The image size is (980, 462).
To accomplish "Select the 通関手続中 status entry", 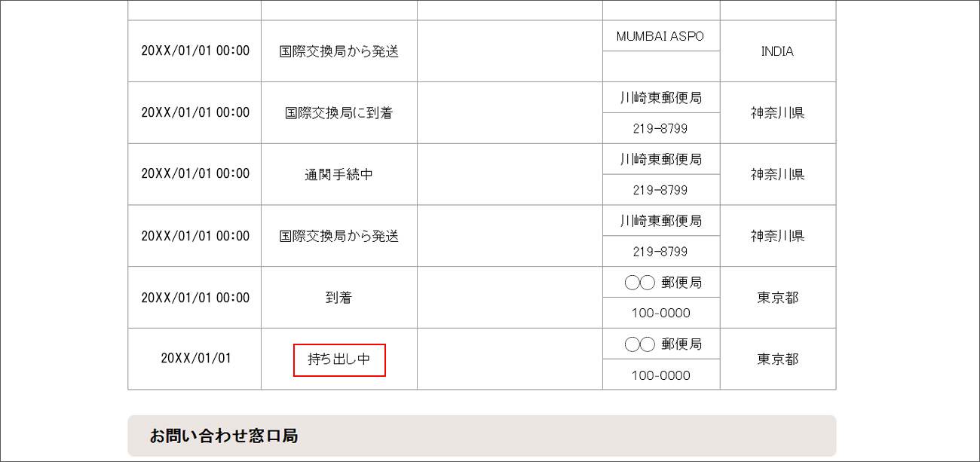I will click(339, 175).
